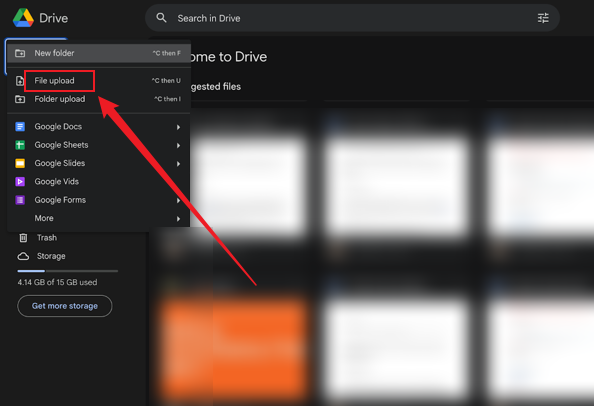Click the Google Vids icon
Screen dimensions: 594x406
[20, 182]
